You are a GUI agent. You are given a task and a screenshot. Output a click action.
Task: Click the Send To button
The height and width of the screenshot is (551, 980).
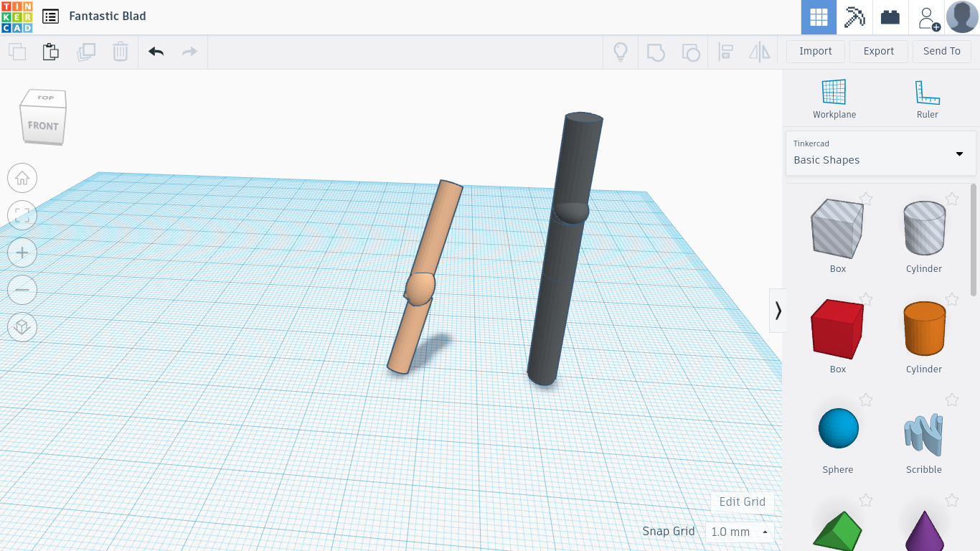coord(942,51)
